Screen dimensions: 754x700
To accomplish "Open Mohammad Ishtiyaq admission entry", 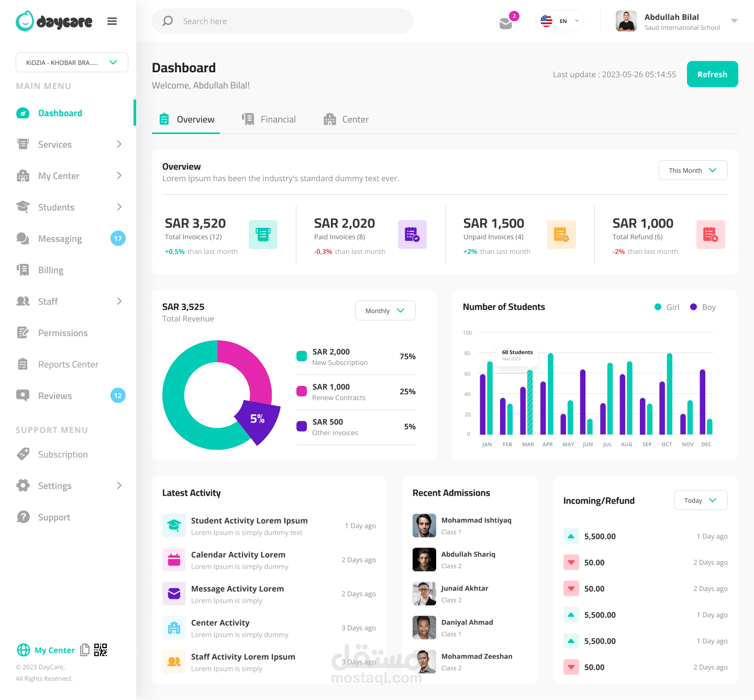I will pyautogui.click(x=470, y=526).
